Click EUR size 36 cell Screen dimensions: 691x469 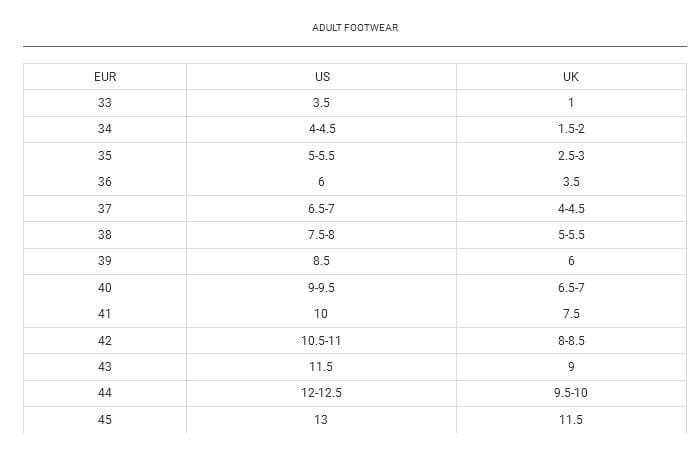[105, 182]
